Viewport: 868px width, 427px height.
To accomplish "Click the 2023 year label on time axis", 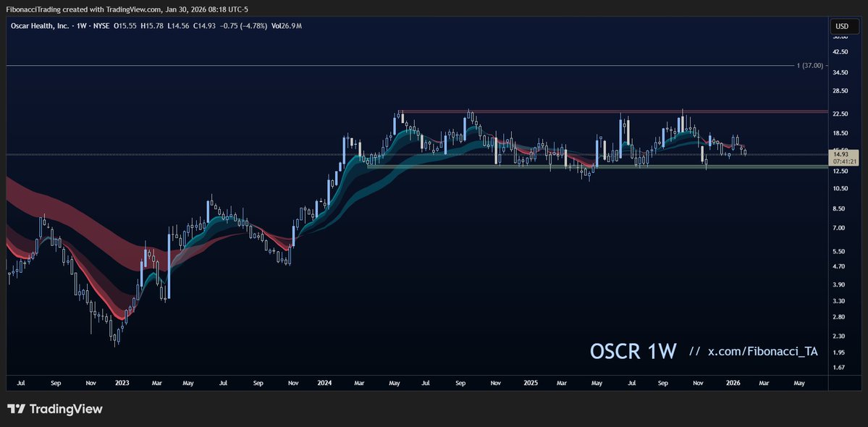I will click(x=122, y=383).
